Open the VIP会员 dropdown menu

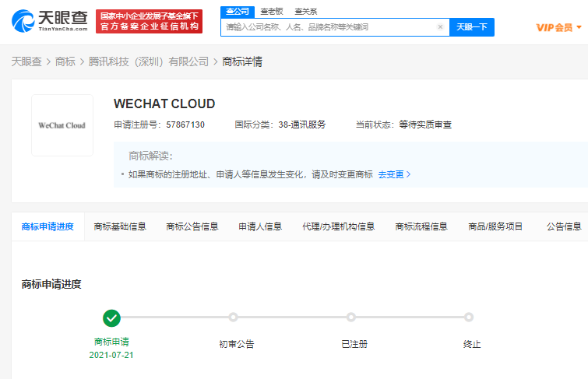(x=559, y=27)
